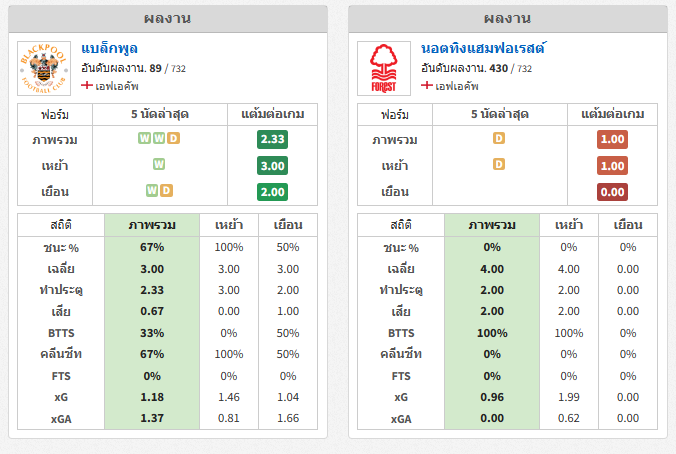The width and height of the screenshot is (676, 454).
Task: Click the แต้มต่อเกม header in Forest form table
Action: 613,114
